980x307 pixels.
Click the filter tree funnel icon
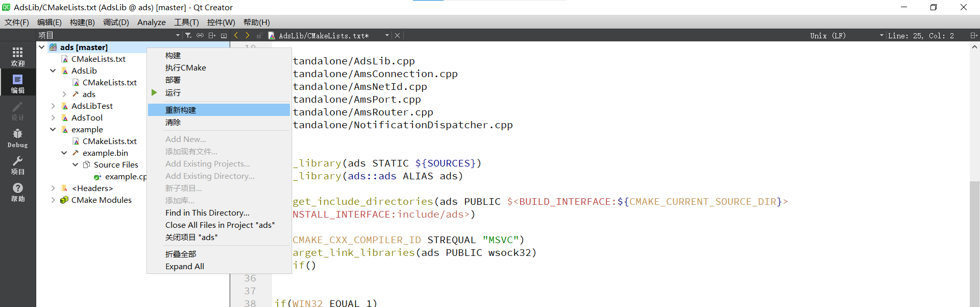coord(188,35)
